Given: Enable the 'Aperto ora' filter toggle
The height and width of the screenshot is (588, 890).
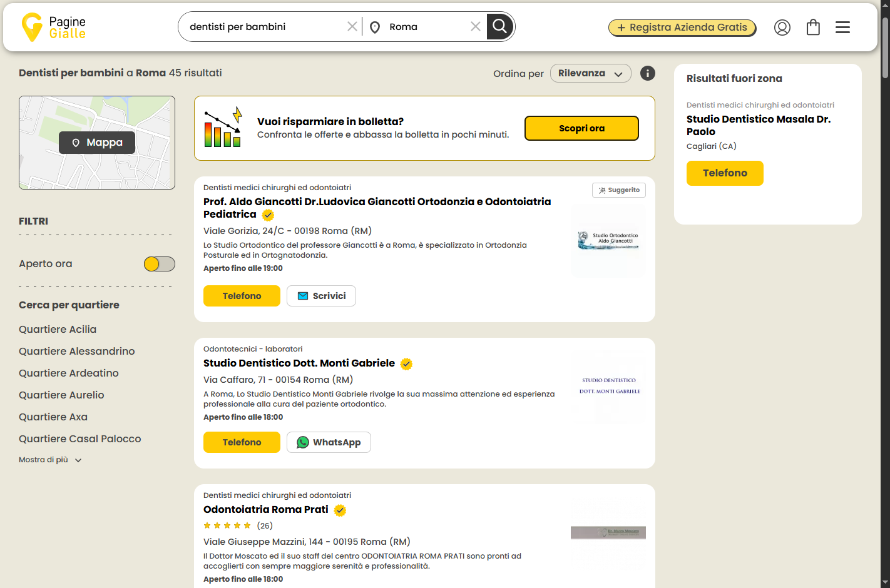Looking at the screenshot, I should click(159, 263).
